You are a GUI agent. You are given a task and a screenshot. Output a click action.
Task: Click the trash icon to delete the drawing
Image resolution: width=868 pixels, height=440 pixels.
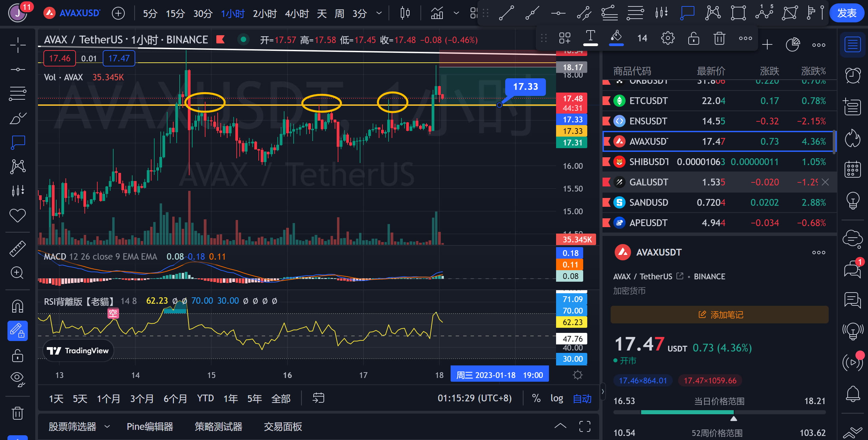(x=719, y=38)
